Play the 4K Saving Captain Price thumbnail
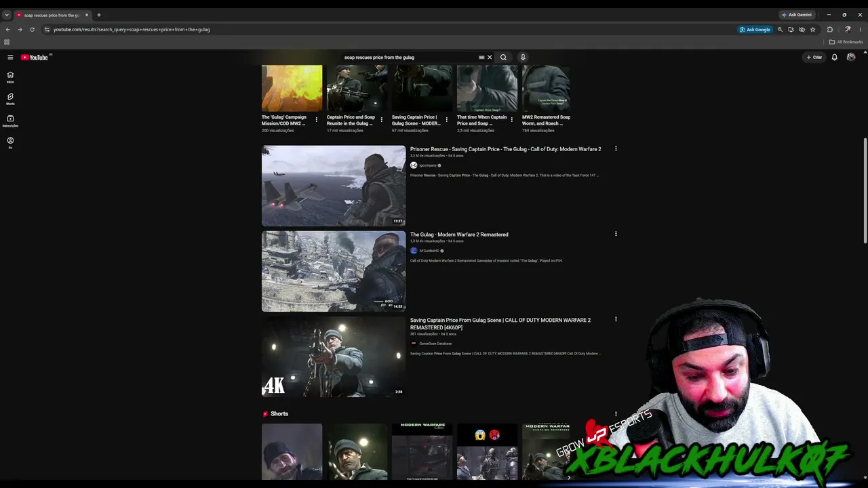This screenshot has width=868, height=488. (334, 357)
